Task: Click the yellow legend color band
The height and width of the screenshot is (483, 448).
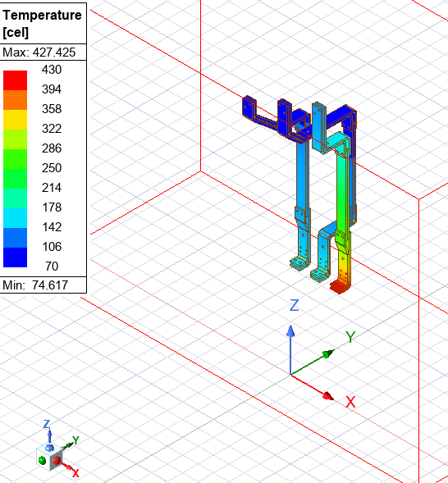Action: click(x=15, y=120)
